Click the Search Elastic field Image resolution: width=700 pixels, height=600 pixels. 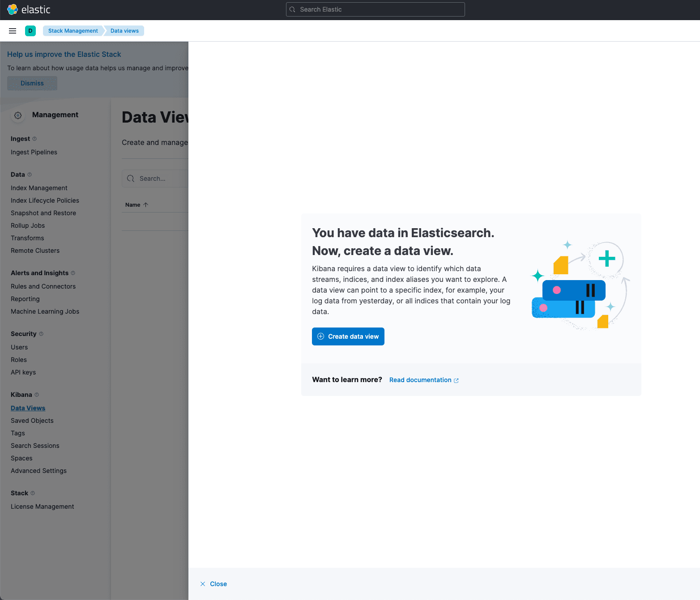375,9
